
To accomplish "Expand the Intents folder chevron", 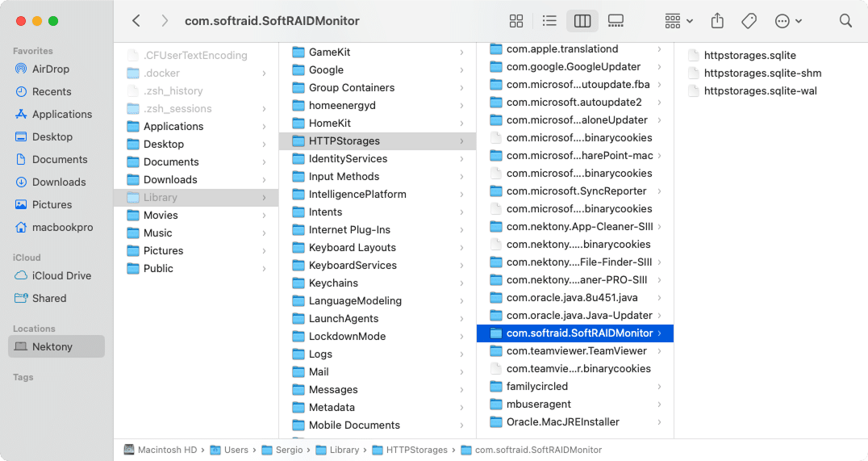I will click(461, 212).
